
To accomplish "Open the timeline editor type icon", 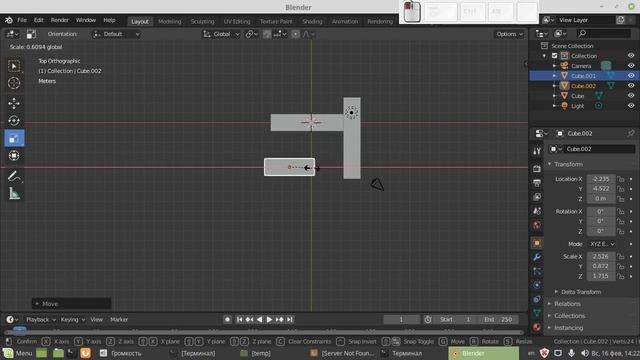I will (x=11, y=320).
